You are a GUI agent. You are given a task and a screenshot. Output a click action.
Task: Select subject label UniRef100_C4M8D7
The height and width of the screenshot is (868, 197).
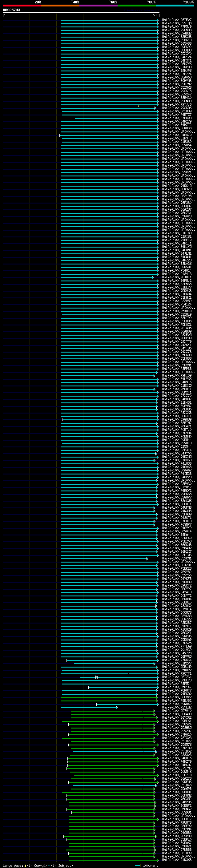(x=177, y=399)
